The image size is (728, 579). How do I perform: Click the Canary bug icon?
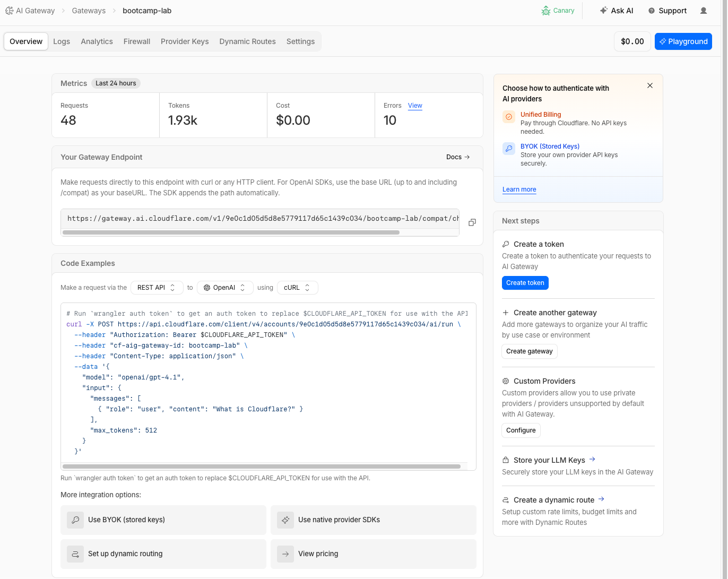[x=546, y=11]
